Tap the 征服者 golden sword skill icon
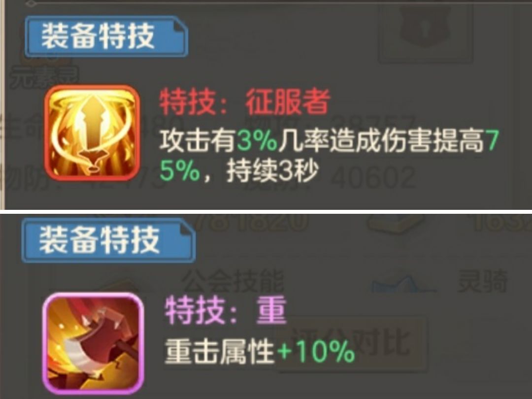This screenshot has width=532, height=399. [x=92, y=133]
